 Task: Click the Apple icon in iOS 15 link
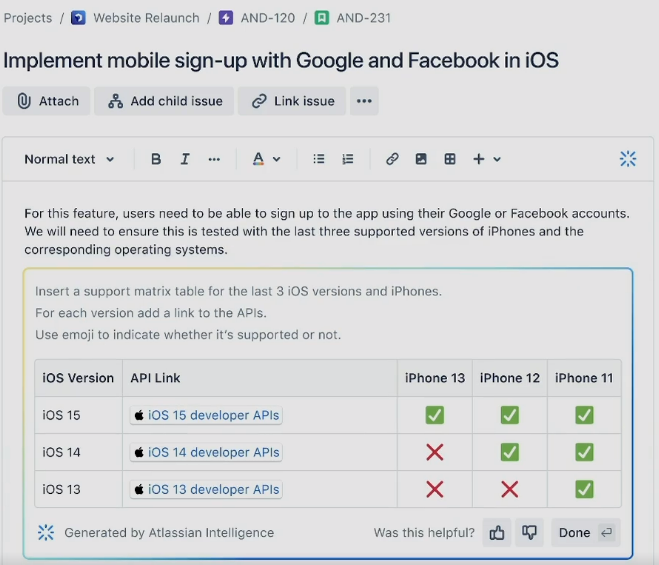click(x=139, y=415)
